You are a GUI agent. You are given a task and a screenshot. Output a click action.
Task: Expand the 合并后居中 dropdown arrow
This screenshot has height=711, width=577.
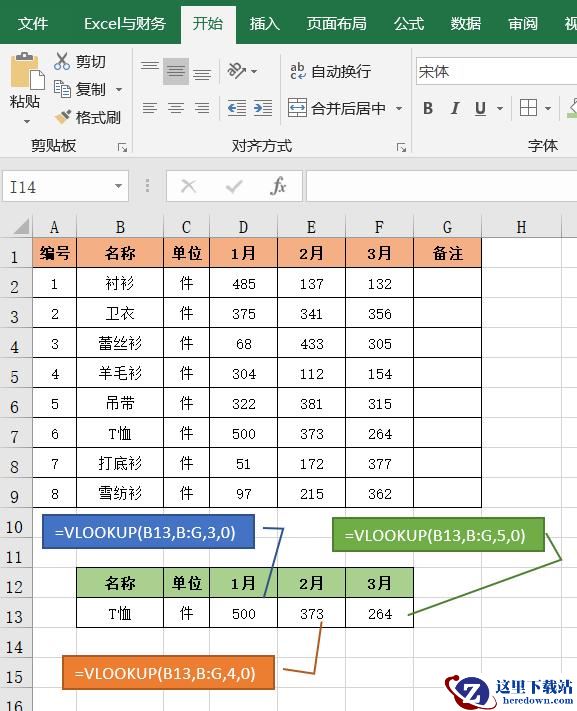pyautogui.click(x=399, y=108)
